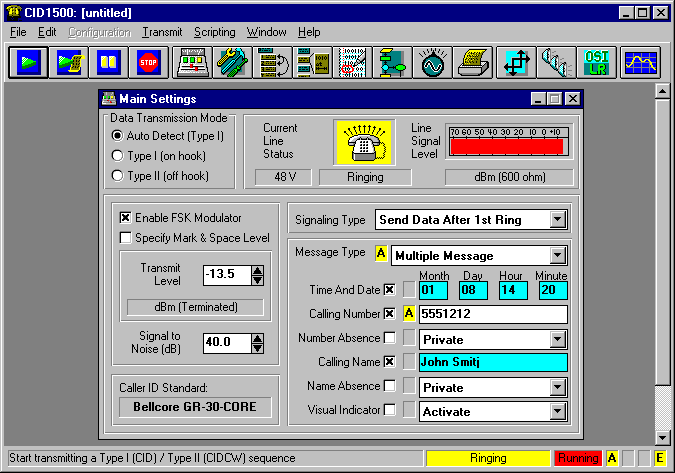Open the OSI LR toolbar icon

tap(594, 63)
